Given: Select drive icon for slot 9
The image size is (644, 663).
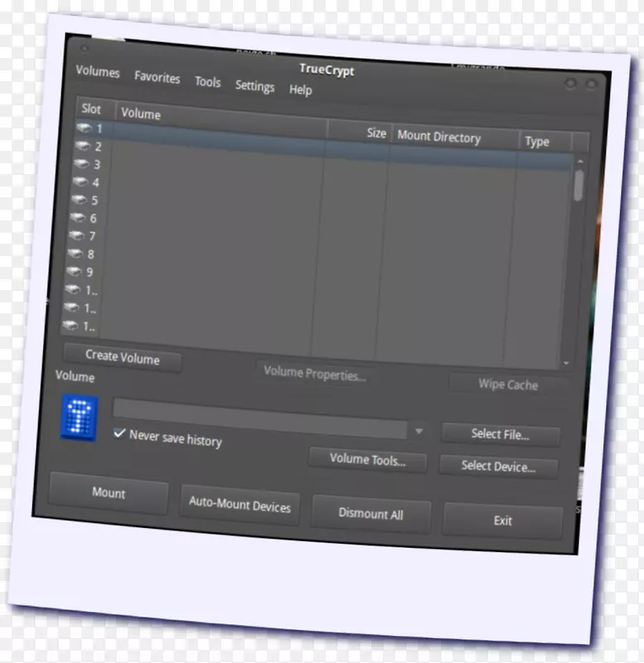Looking at the screenshot, I should [74, 271].
